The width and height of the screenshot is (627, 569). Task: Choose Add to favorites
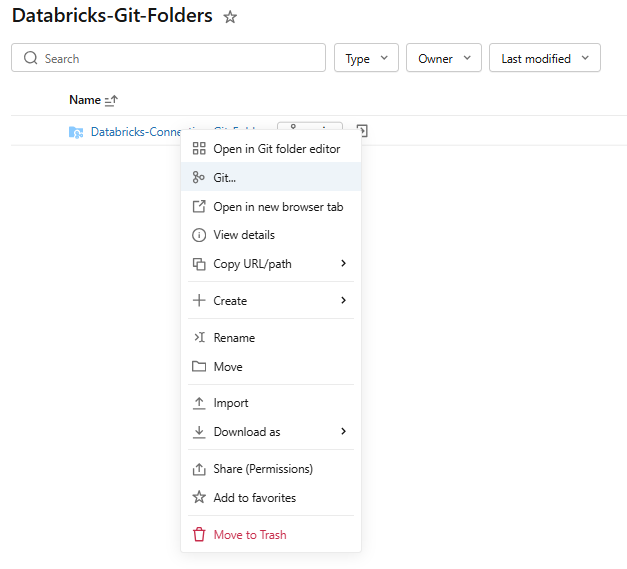point(271,497)
